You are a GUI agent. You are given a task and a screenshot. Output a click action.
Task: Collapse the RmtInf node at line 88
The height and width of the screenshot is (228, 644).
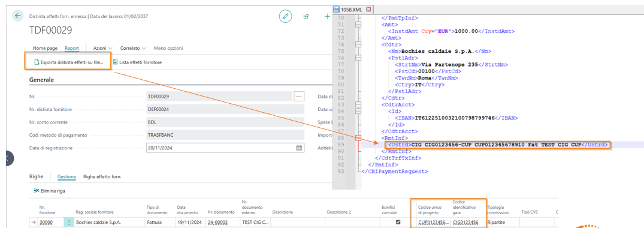tap(358, 138)
